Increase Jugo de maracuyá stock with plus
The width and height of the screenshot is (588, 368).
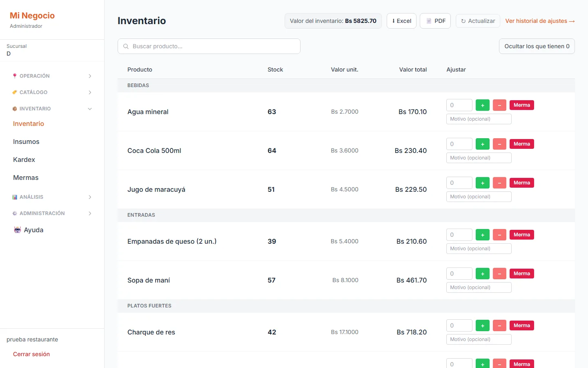(483, 183)
